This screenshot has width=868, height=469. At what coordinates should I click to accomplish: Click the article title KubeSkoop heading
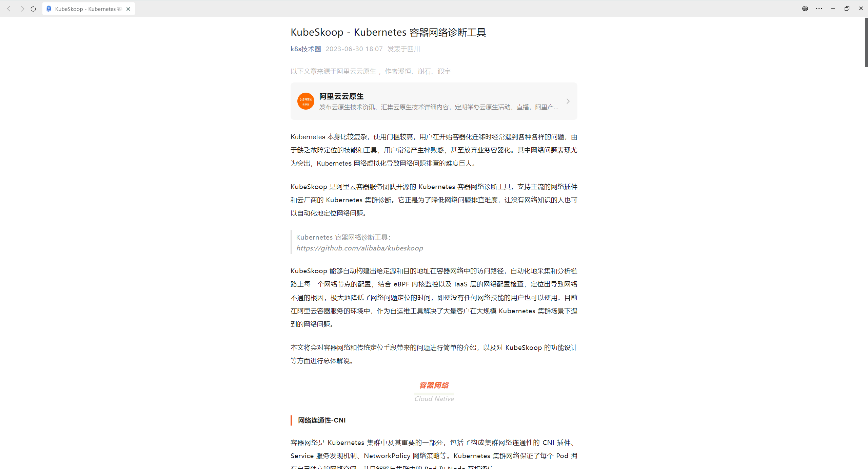tap(388, 32)
